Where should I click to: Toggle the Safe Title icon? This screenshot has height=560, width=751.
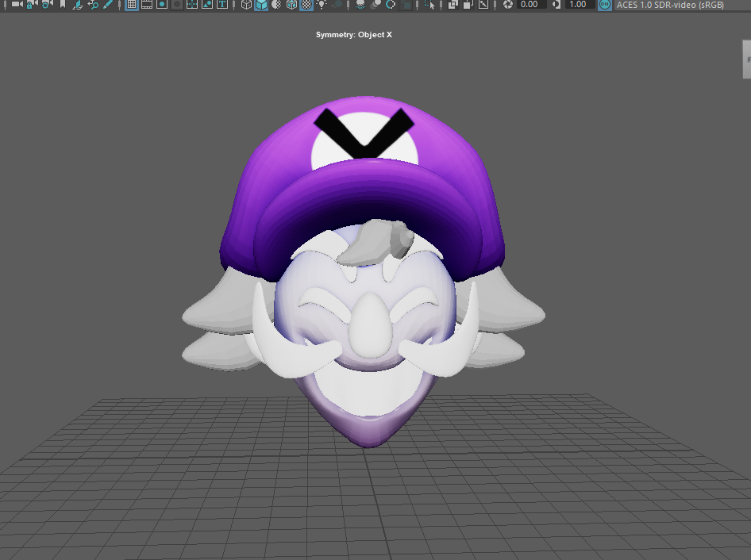(x=222, y=4)
